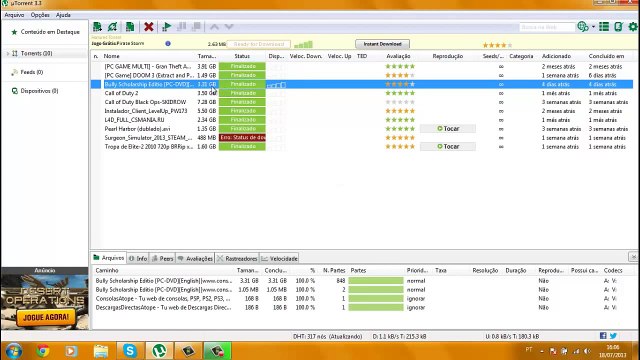The width and height of the screenshot is (640, 360).
Task: Click the Stop torrent toolbar icon
Action: [x=196, y=27]
